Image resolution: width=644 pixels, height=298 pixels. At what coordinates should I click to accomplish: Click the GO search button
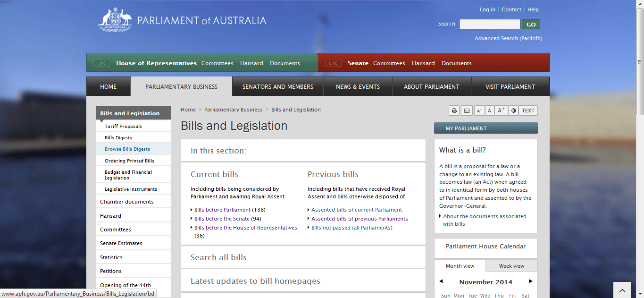[531, 24]
